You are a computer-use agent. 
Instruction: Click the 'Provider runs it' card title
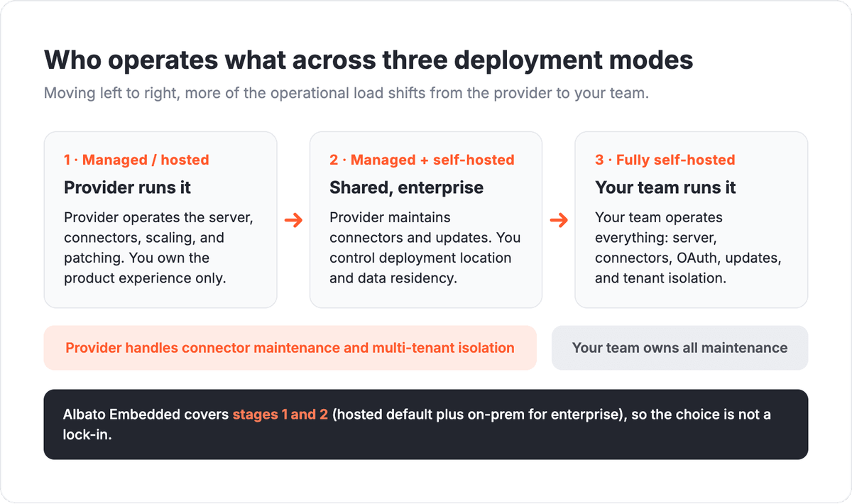tap(128, 187)
